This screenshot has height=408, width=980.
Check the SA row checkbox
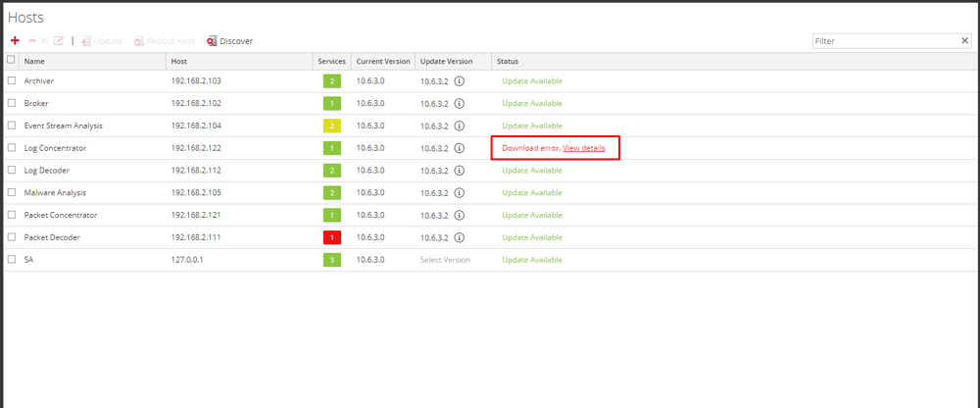tap(11, 259)
